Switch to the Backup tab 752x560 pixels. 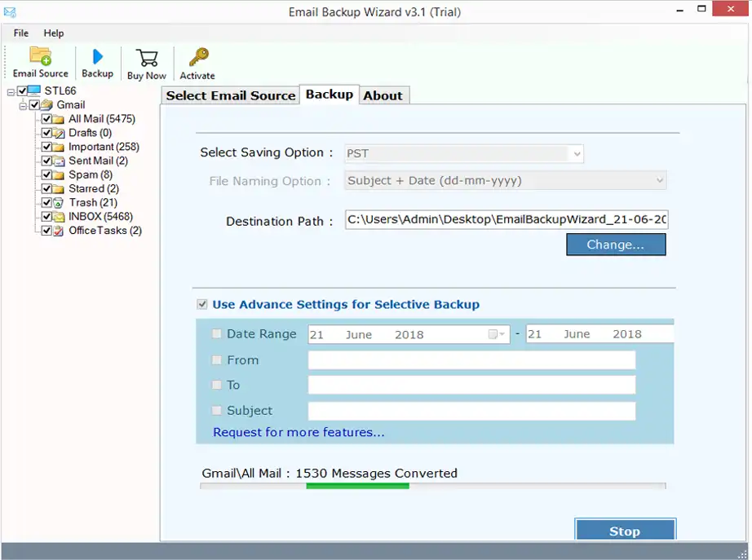[330, 95]
